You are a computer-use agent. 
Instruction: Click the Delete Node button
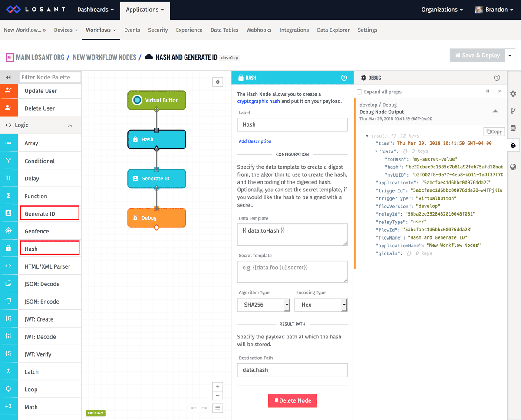click(x=292, y=400)
